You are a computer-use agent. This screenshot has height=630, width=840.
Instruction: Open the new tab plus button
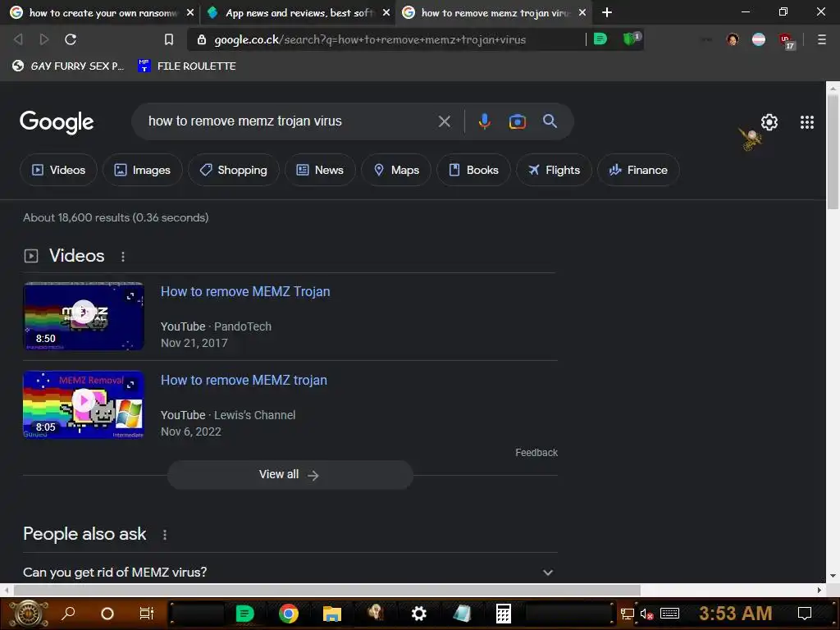point(606,12)
